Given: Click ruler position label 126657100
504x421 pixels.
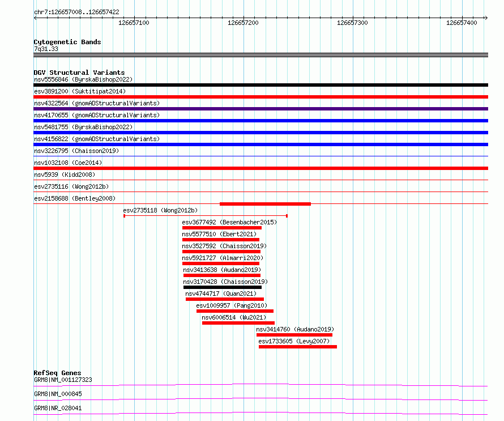Looking at the screenshot, I should click(134, 23).
